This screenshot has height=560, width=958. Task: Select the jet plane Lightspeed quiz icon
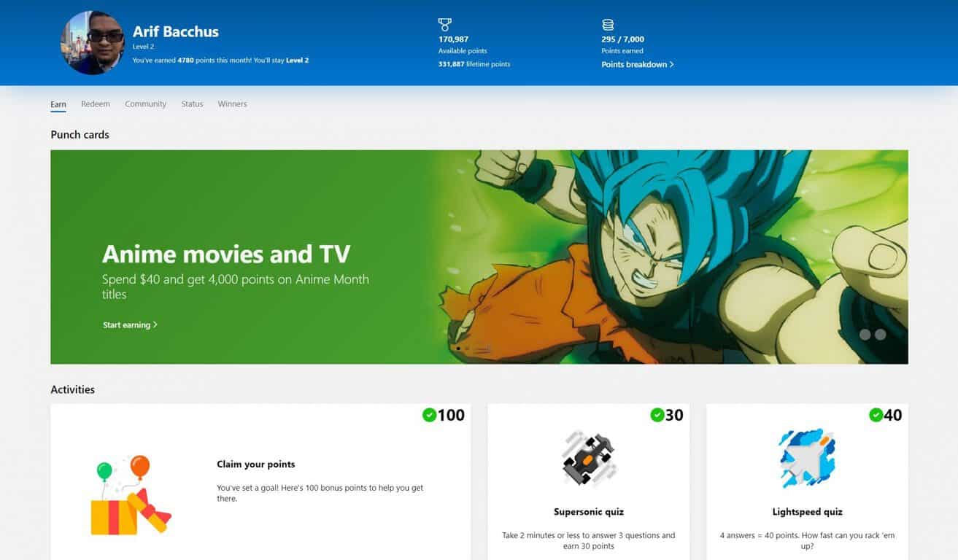(807, 459)
